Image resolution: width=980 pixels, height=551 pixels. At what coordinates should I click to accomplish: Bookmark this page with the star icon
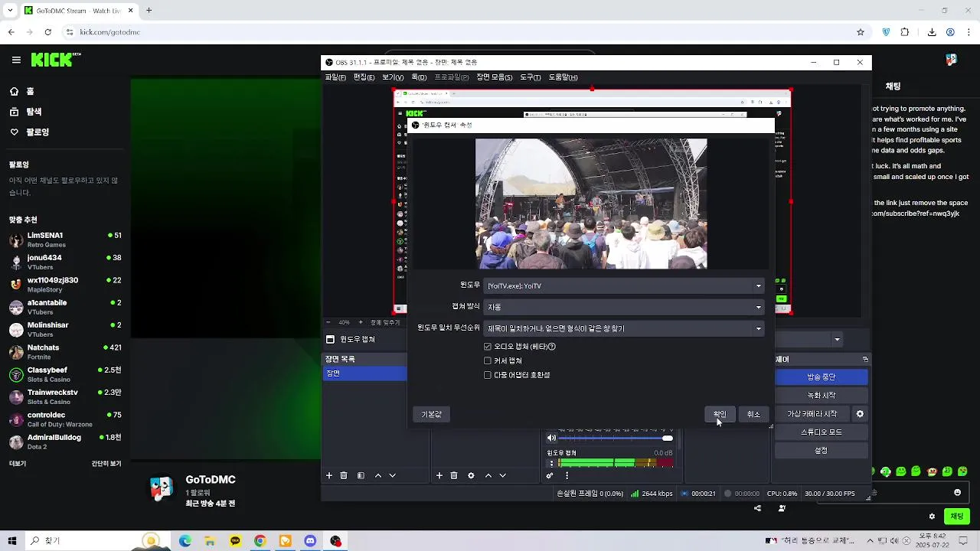point(861,32)
